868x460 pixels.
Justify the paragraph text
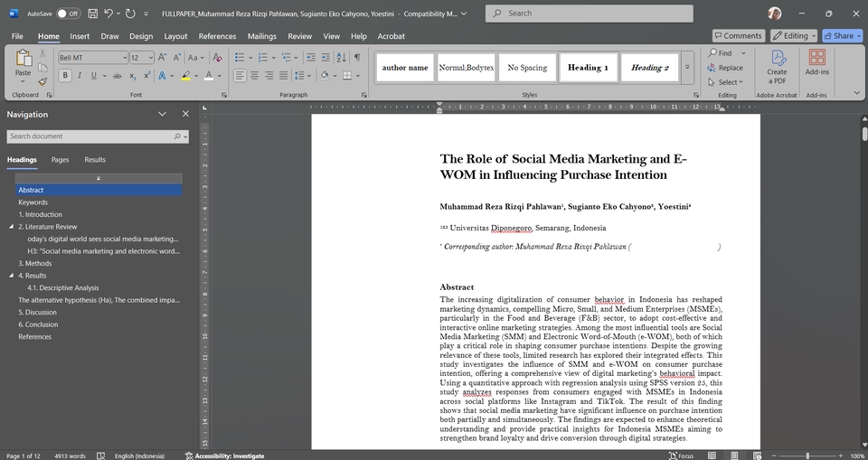(283, 76)
